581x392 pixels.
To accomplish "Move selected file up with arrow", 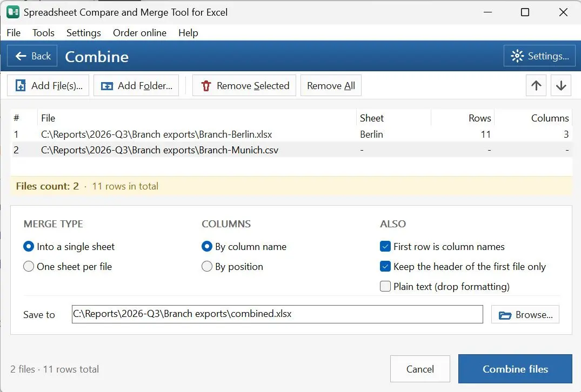I will [536, 85].
